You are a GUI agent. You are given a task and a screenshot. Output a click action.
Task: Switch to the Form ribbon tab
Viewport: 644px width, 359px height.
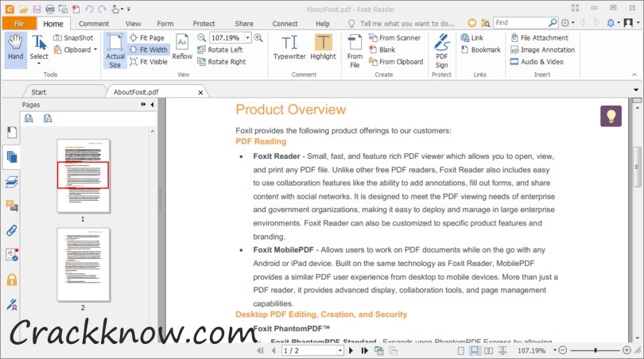(165, 24)
